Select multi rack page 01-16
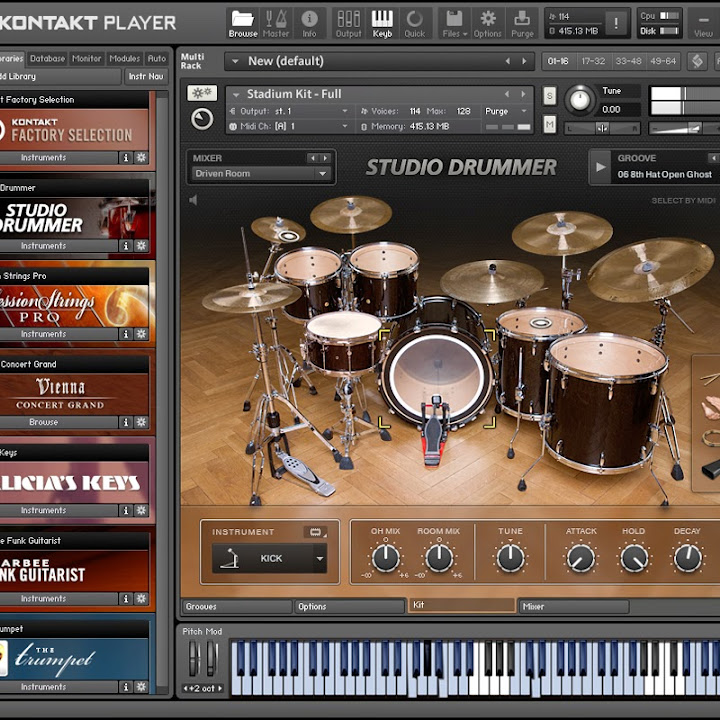This screenshot has height=720, width=720. (558, 61)
